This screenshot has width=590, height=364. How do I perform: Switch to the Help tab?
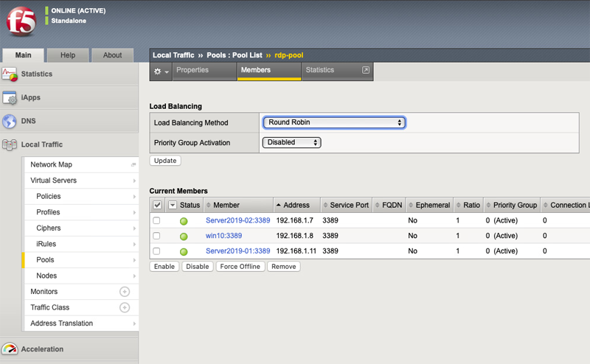pyautogui.click(x=68, y=55)
